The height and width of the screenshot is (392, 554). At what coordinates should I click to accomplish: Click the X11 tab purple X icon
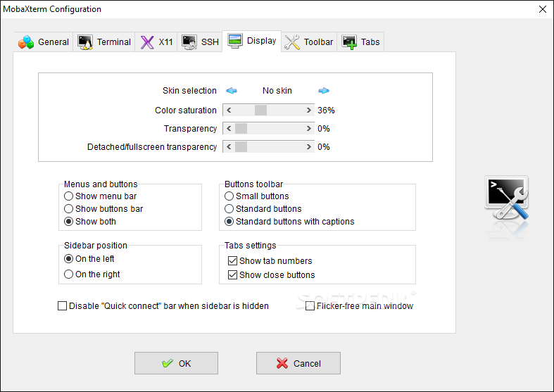147,42
